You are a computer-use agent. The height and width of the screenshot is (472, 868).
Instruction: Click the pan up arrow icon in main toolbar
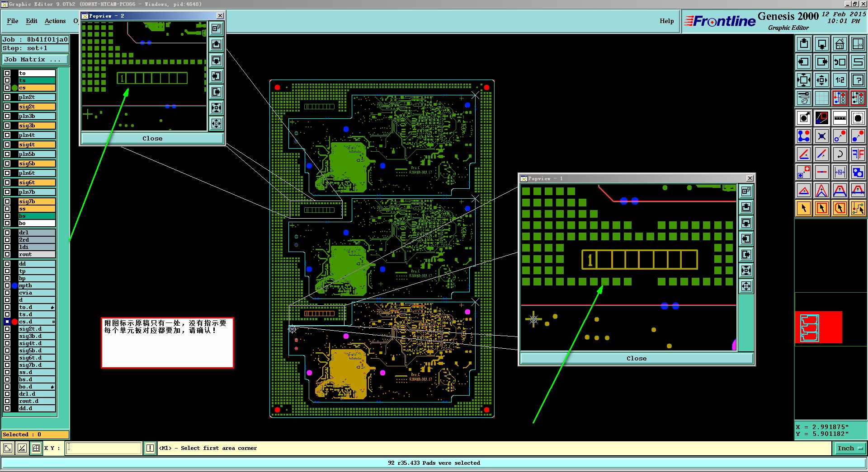point(804,44)
